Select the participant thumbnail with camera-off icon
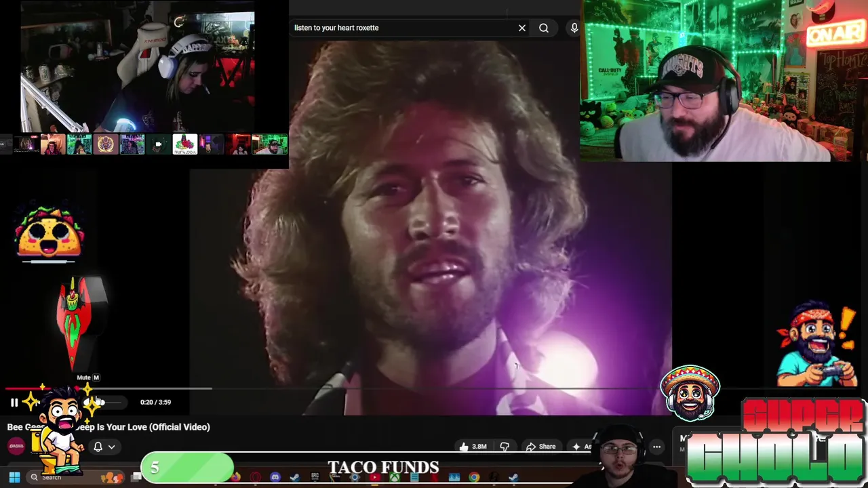 point(159,144)
